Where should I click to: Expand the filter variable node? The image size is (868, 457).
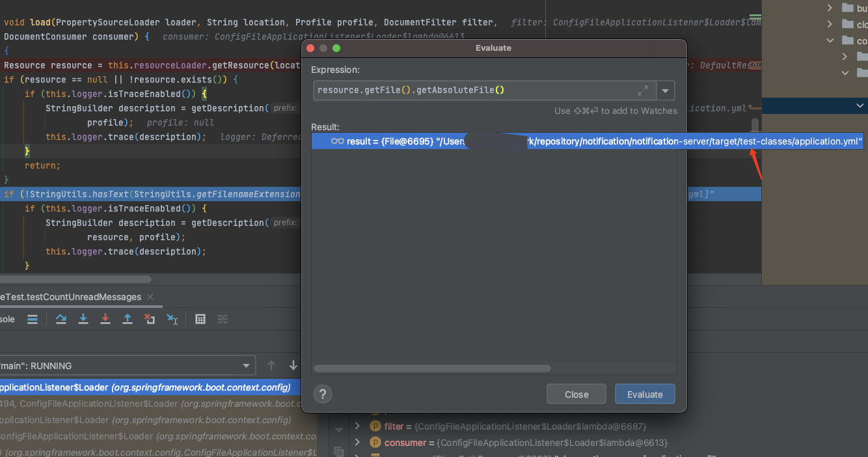coord(357,426)
